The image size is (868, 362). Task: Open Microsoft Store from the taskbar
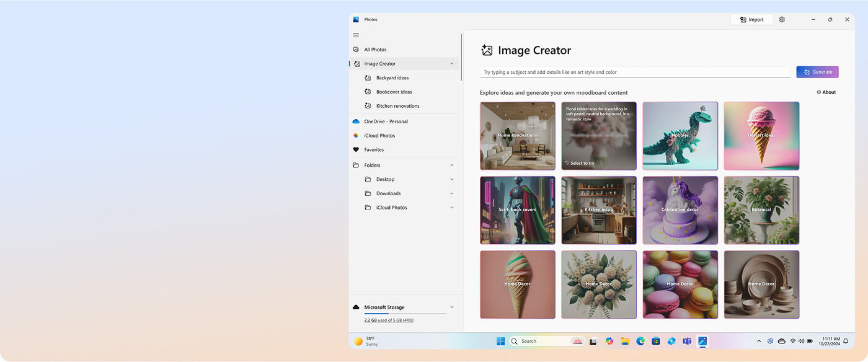click(656, 342)
